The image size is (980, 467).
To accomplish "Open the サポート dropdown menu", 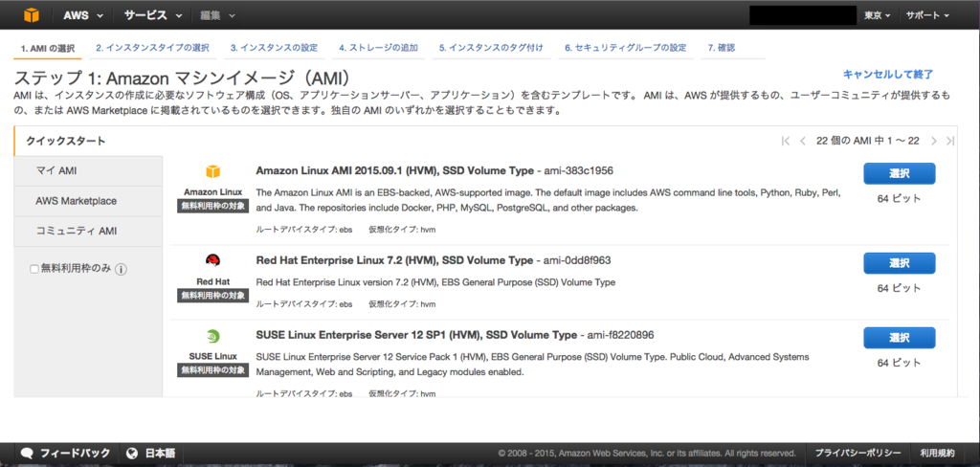I will pos(927,15).
